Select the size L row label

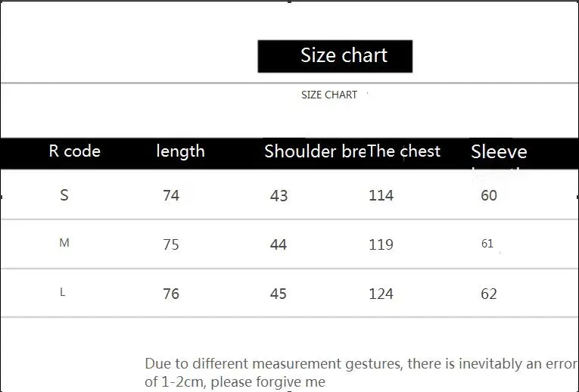tap(62, 292)
